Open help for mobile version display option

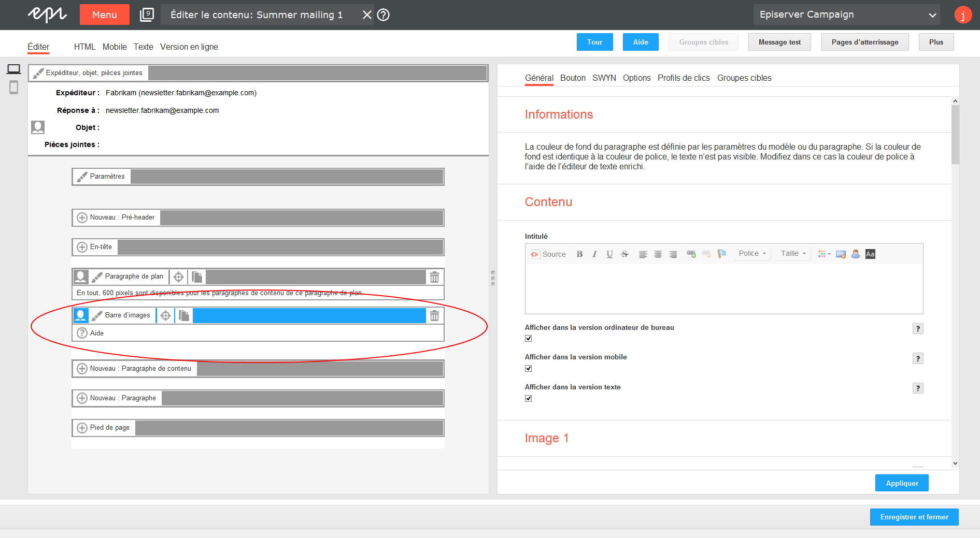point(918,359)
